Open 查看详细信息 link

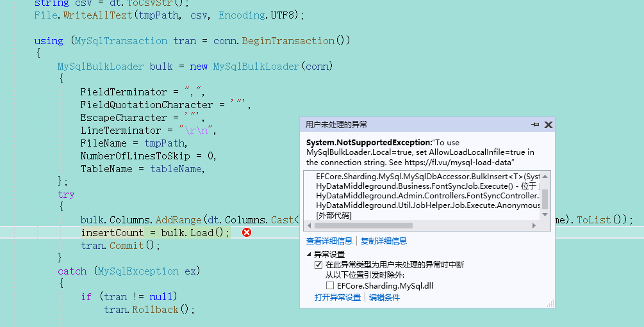[329, 241]
